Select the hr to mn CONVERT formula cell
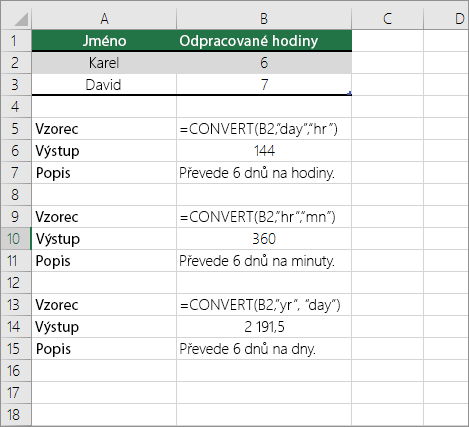469x427 pixels. click(x=264, y=217)
